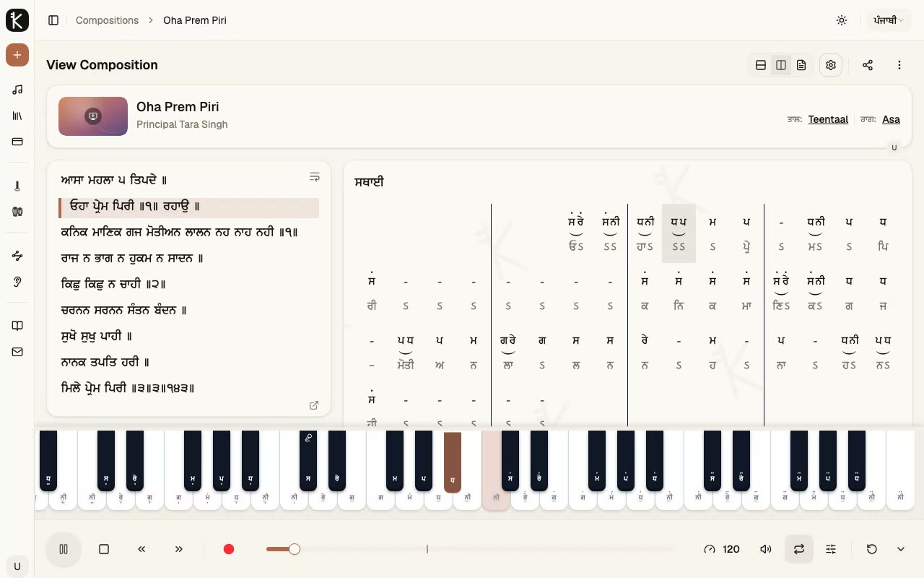Open the library icon in sidebar

17,116
